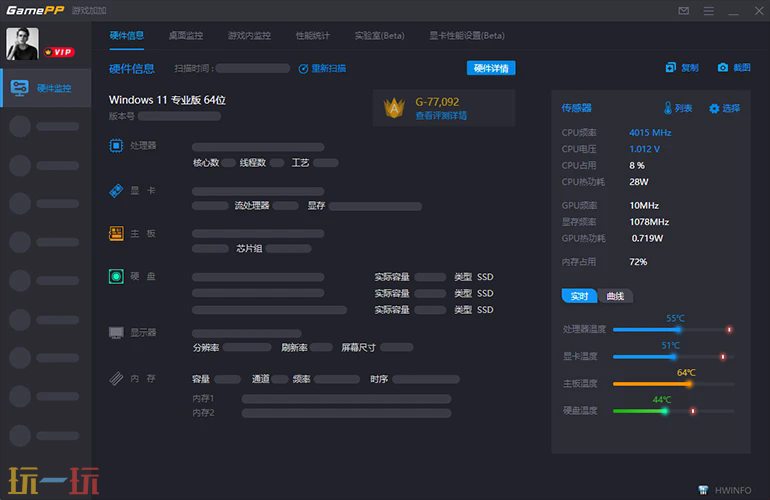Click the 主板温度 slider handle at 64℃

[689, 384]
